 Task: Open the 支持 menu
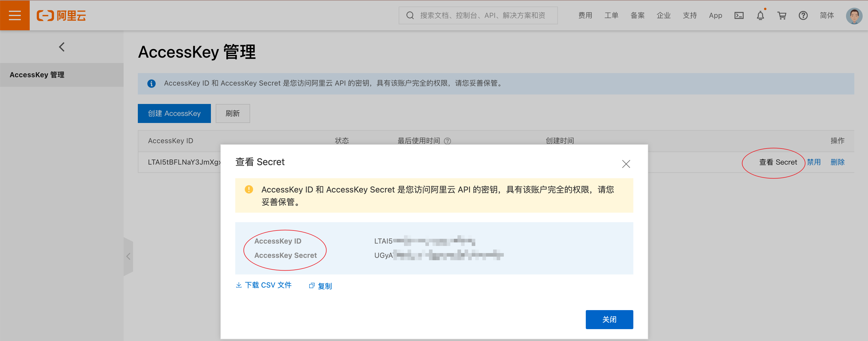690,15
